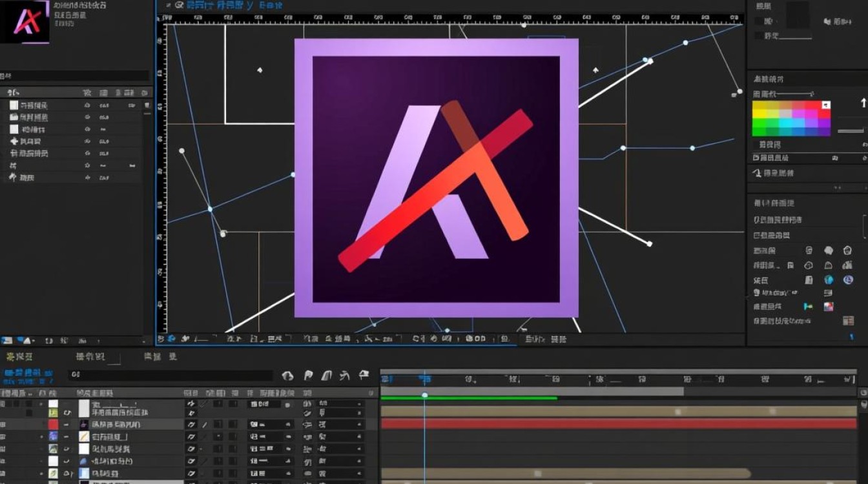The height and width of the screenshot is (484, 868).
Task: Click the first switch icon on the red layer row
Action: click(191, 425)
